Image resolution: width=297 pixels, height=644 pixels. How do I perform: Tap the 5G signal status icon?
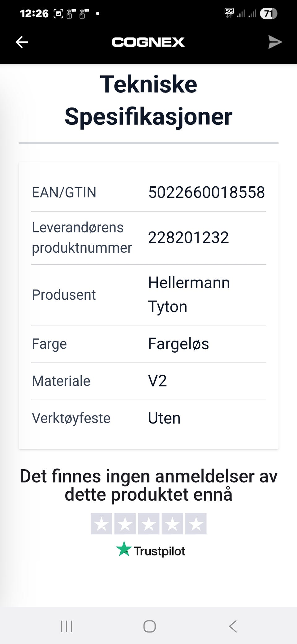pyautogui.click(x=229, y=13)
